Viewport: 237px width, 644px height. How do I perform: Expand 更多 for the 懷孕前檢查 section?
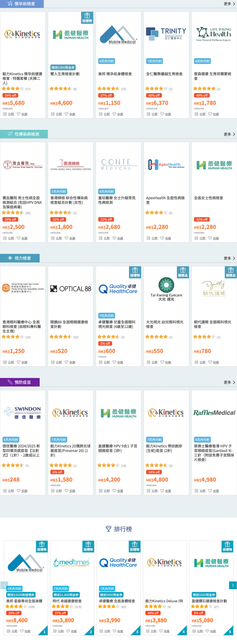point(229,4)
